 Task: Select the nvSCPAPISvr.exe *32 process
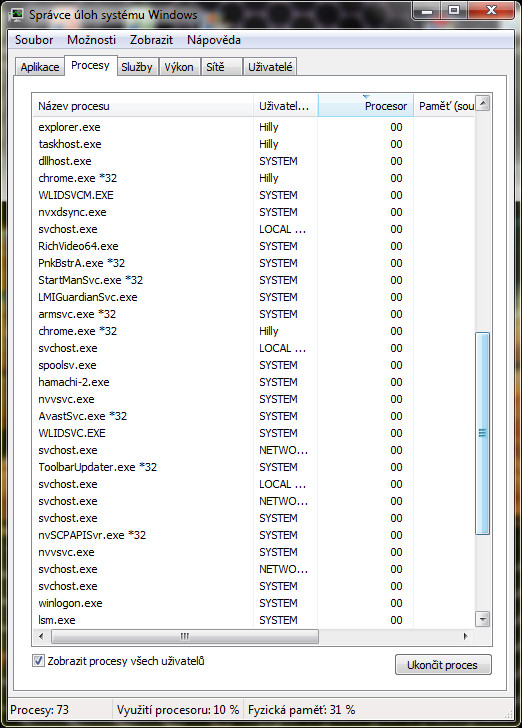[254, 535]
